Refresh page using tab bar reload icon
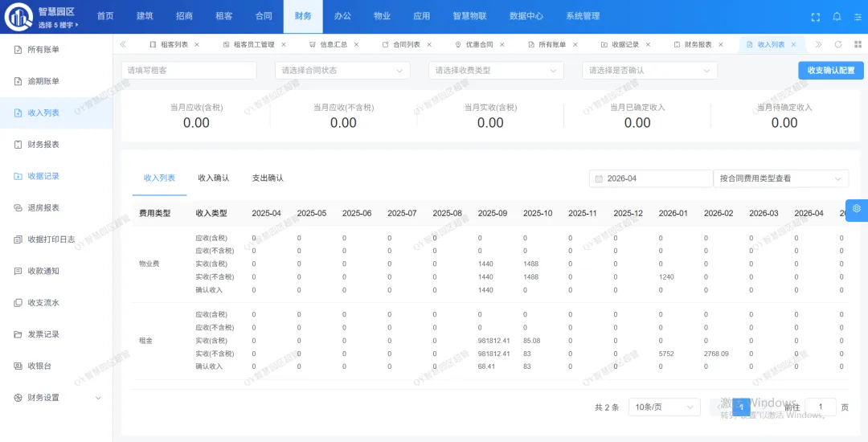 (838, 44)
